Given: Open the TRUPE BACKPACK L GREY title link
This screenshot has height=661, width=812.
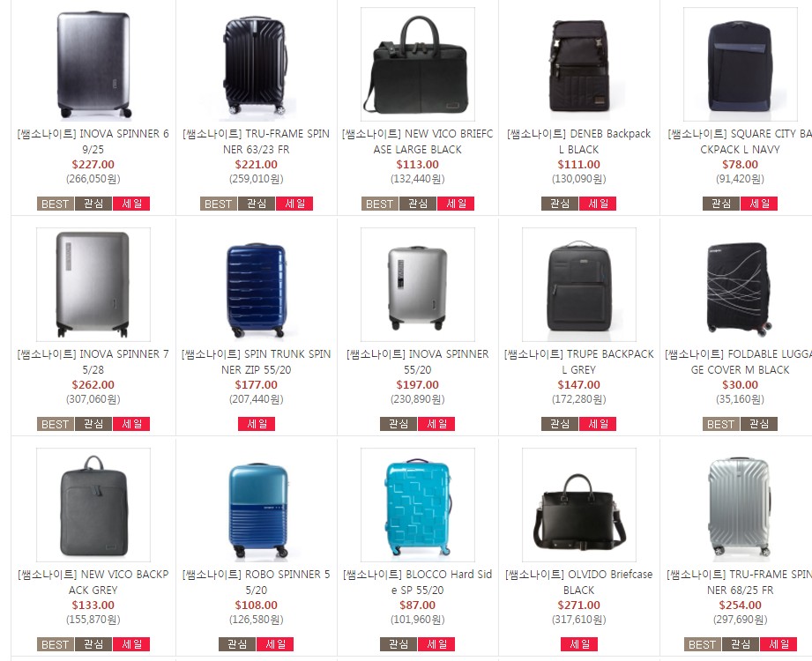Looking at the screenshot, I should (x=579, y=362).
